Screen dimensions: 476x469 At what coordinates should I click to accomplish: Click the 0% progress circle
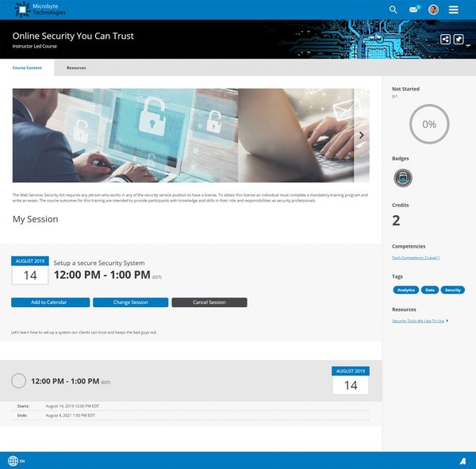click(x=428, y=125)
